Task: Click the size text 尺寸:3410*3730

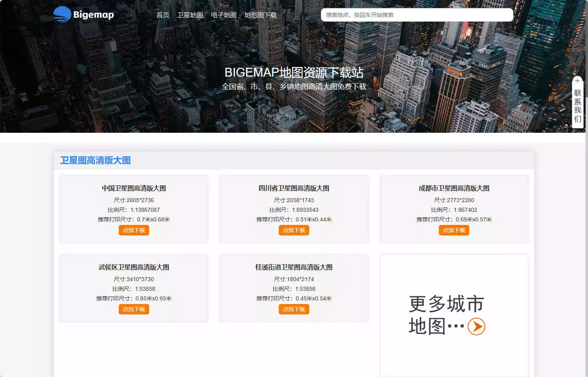Action: tap(134, 279)
